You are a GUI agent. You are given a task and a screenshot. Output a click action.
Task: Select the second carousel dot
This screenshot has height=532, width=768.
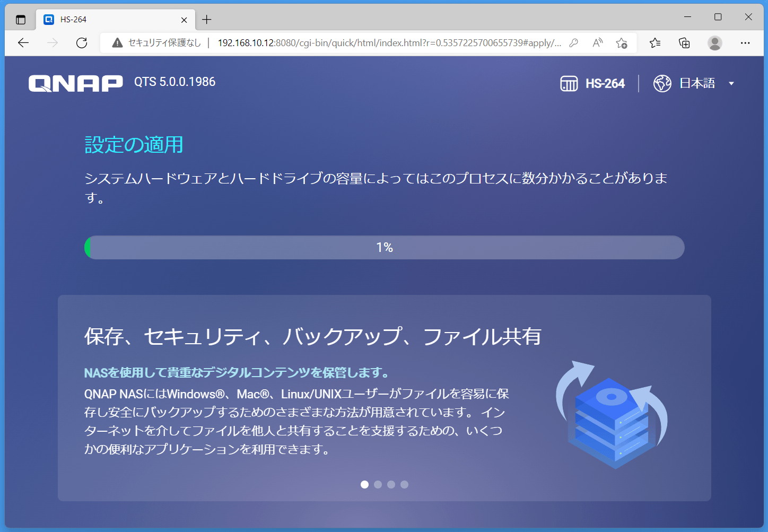pyautogui.click(x=378, y=484)
